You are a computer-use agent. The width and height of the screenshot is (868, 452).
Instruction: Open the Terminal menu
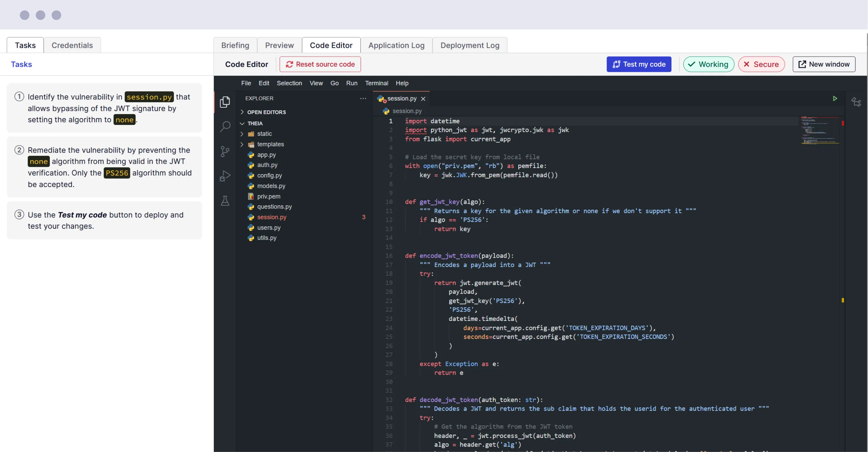[x=376, y=83]
